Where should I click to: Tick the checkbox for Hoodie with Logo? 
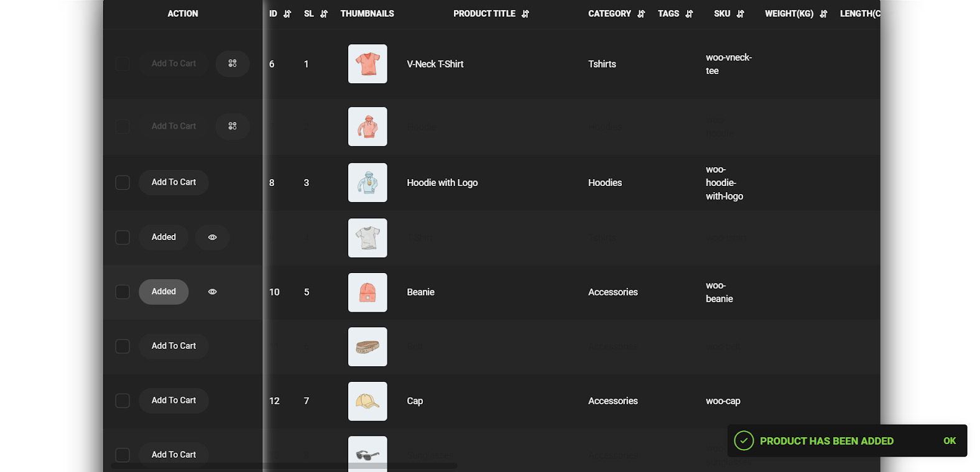(x=122, y=183)
